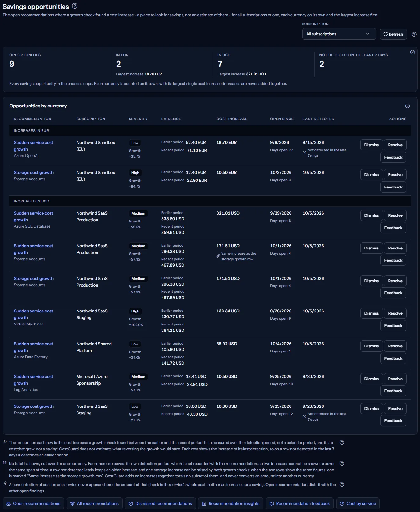This screenshot has width=420, height=512.
Task: Open Recommendation insights page
Action: (x=230, y=503)
